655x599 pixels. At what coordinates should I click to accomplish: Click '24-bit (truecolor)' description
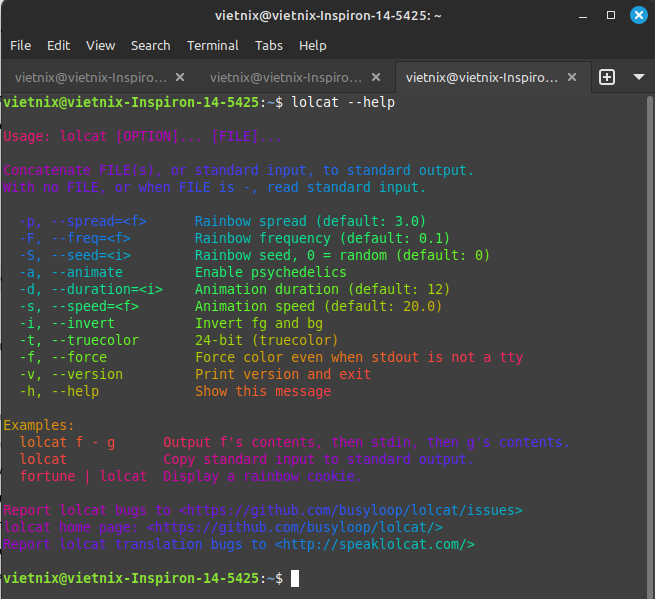coord(267,340)
